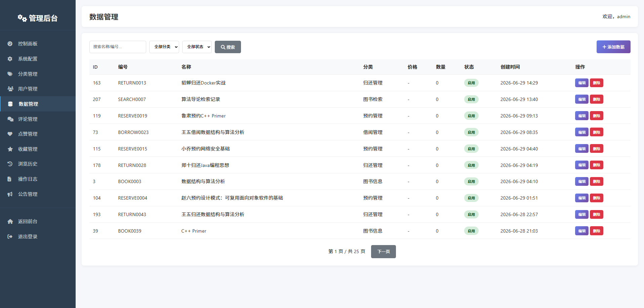Image resolution: width=644 pixels, height=308 pixels.
Task: Click the 分类管理 tags icon
Action: point(10,74)
